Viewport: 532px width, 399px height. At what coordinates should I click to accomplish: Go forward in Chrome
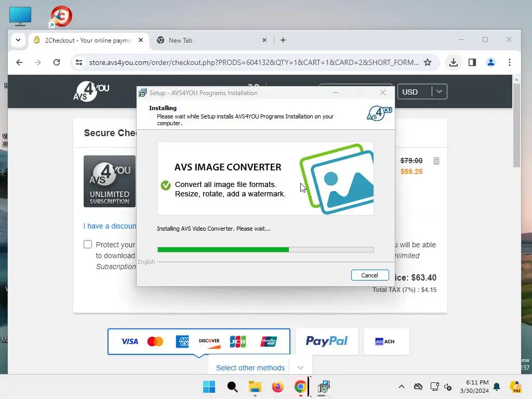point(37,62)
